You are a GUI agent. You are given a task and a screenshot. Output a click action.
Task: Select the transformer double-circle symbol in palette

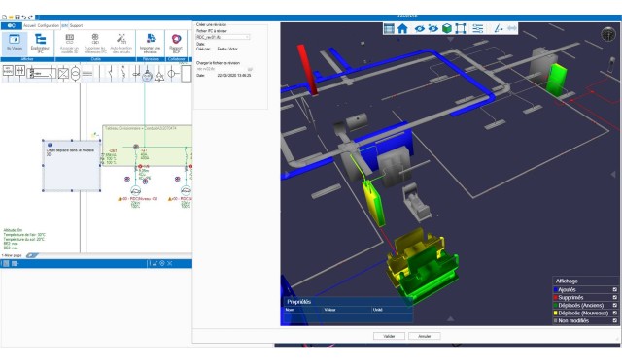coord(75,74)
